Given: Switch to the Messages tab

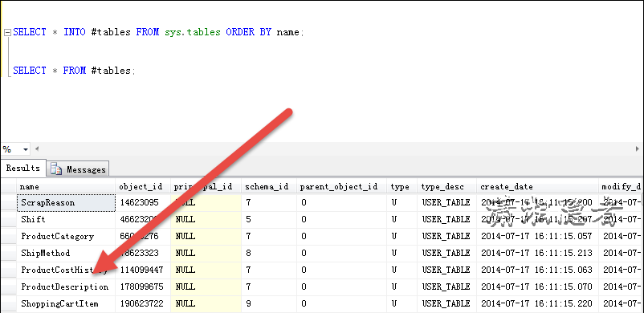Looking at the screenshot, I should click(x=78, y=169).
